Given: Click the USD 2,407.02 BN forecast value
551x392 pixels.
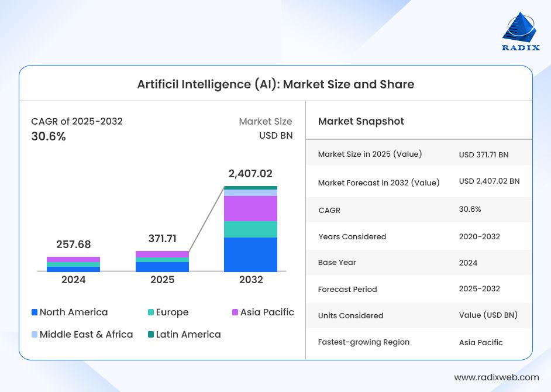Looking at the screenshot, I should [490, 181].
